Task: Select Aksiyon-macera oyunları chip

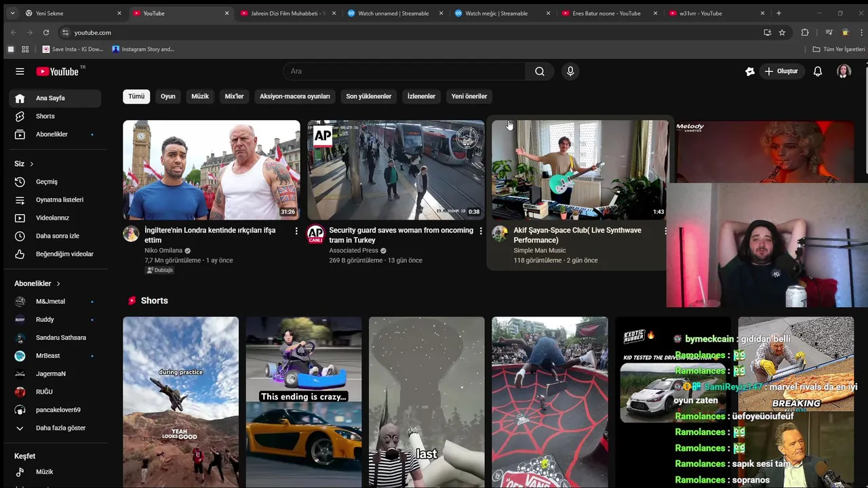Action: point(295,96)
